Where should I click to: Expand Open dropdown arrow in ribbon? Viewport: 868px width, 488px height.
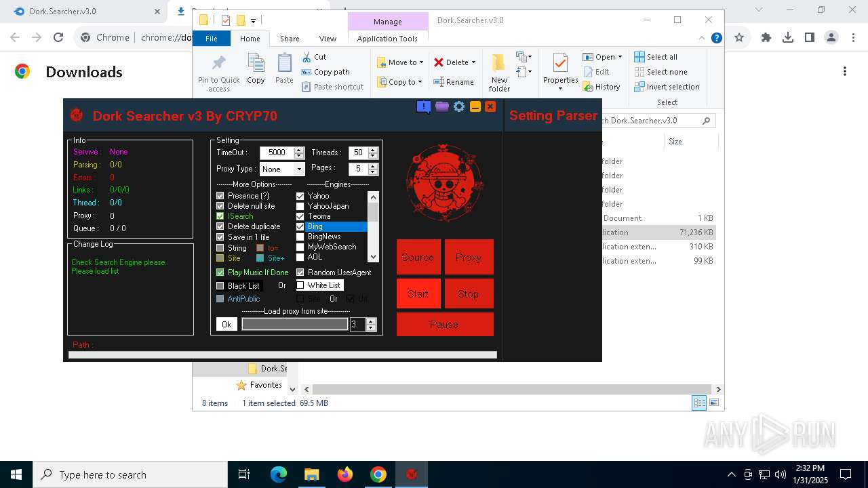pos(620,57)
